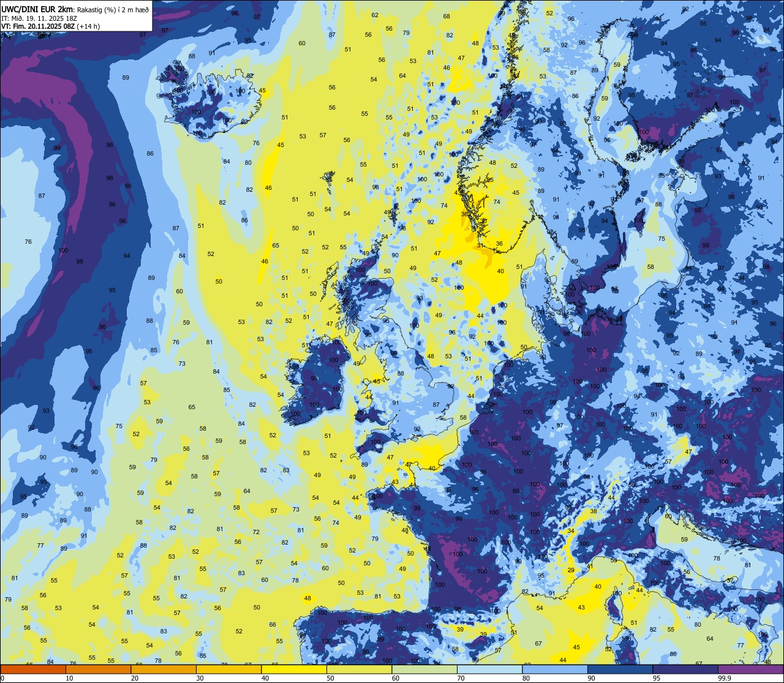Click the legend tick label 10

click(x=69, y=678)
